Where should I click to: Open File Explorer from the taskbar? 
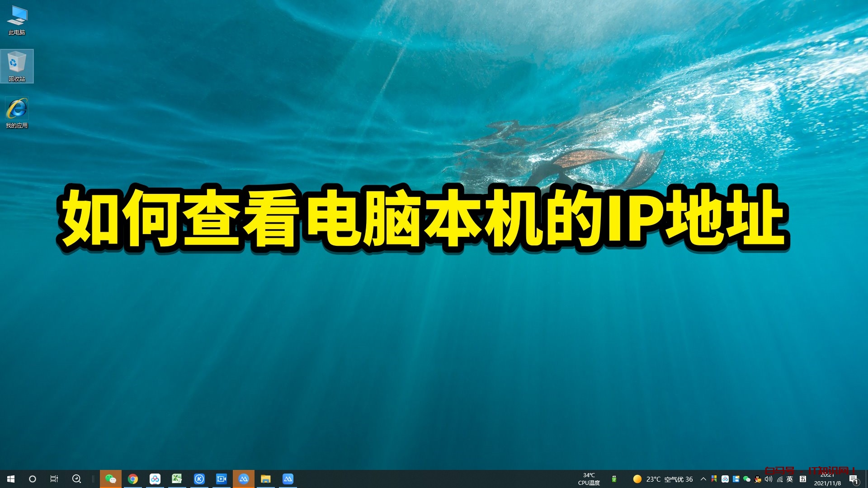[266, 479]
